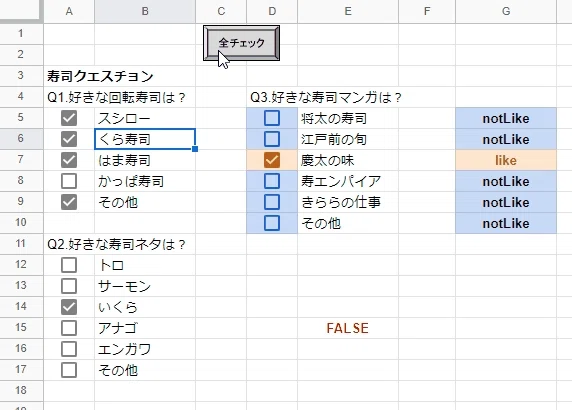This screenshot has height=410, width=572.
Task: Select the Q2.好きな寿司ネタは？ cell
Action: (x=69, y=244)
